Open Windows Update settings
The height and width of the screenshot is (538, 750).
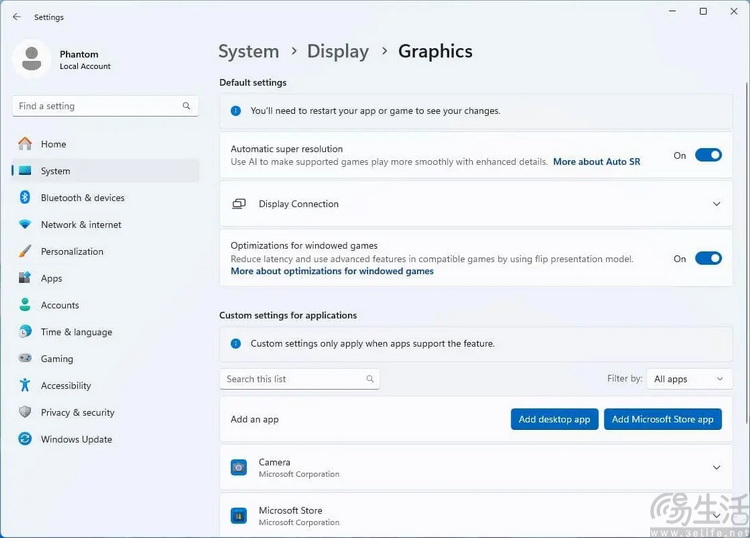coord(105,439)
